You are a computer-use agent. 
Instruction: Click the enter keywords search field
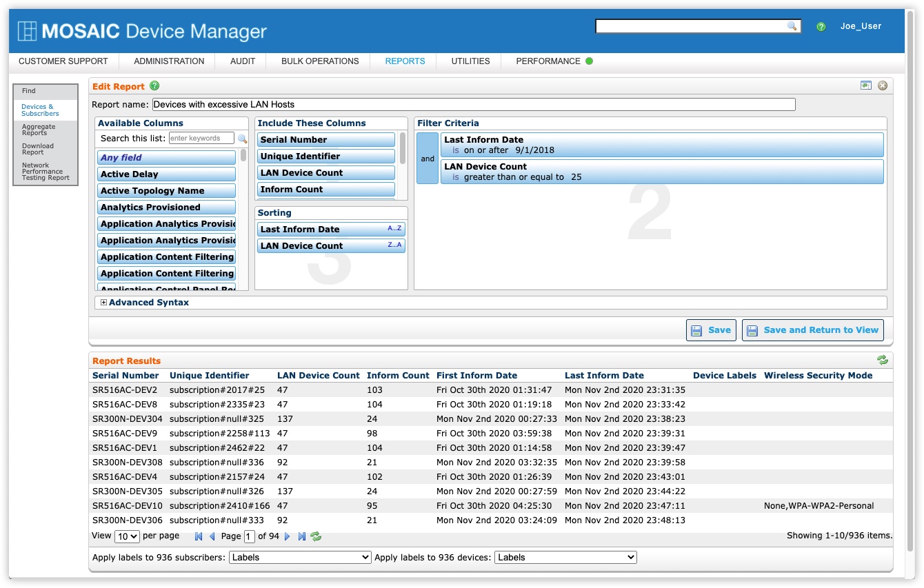point(201,139)
